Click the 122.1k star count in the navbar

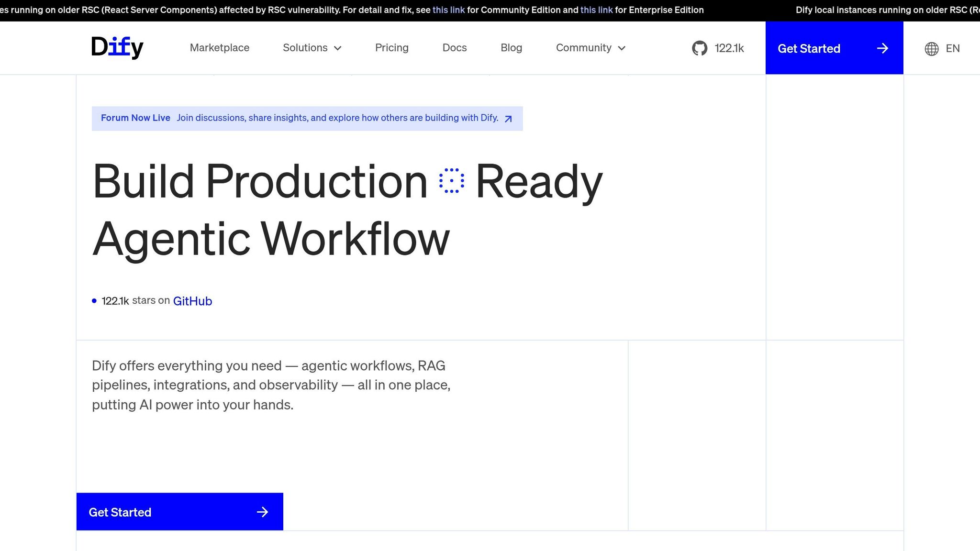[729, 48]
